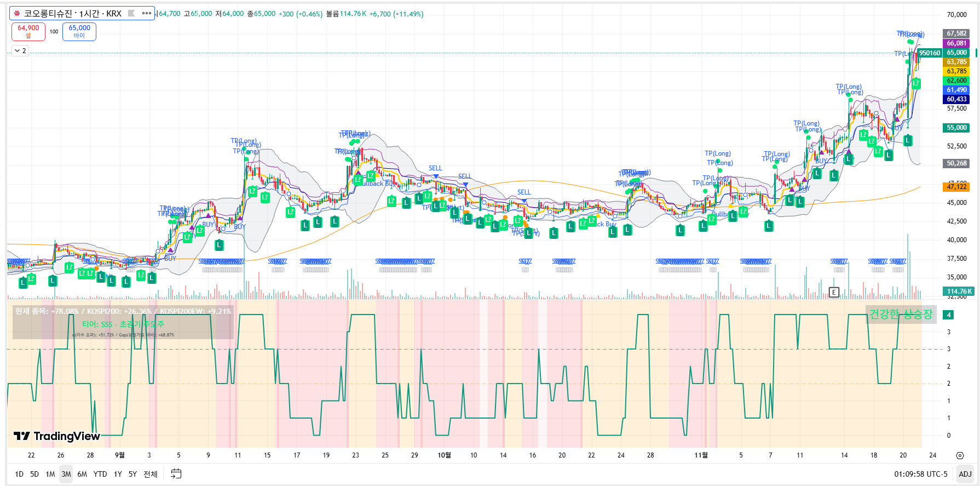Select the YTD time range
Image resolution: width=980 pixels, height=486 pixels.
(x=100, y=474)
